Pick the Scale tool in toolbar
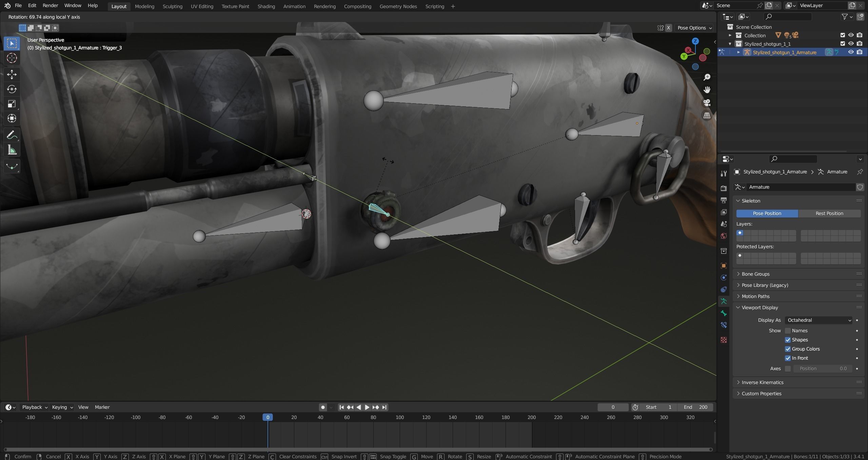This screenshot has width=868, height=460. pos(12,104)
